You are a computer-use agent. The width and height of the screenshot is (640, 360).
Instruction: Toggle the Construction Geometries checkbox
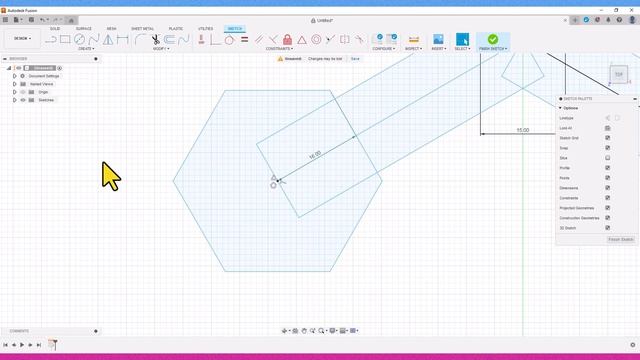[x=607, y=218]
